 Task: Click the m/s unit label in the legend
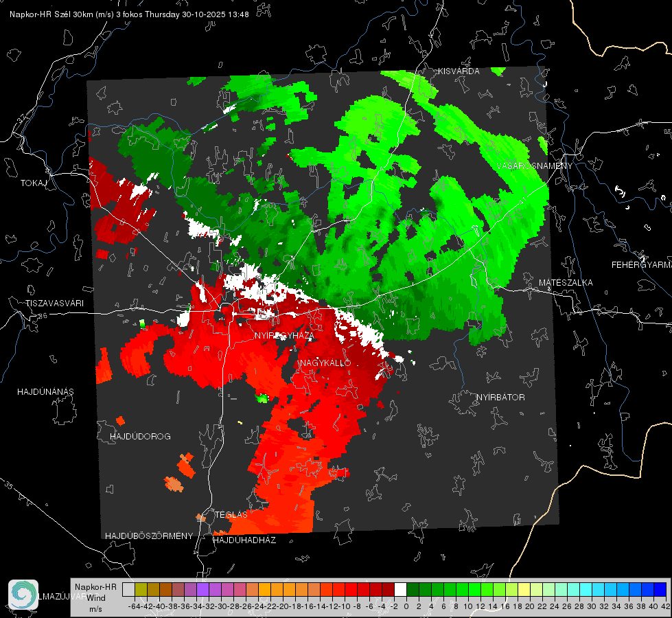[95, 609]
